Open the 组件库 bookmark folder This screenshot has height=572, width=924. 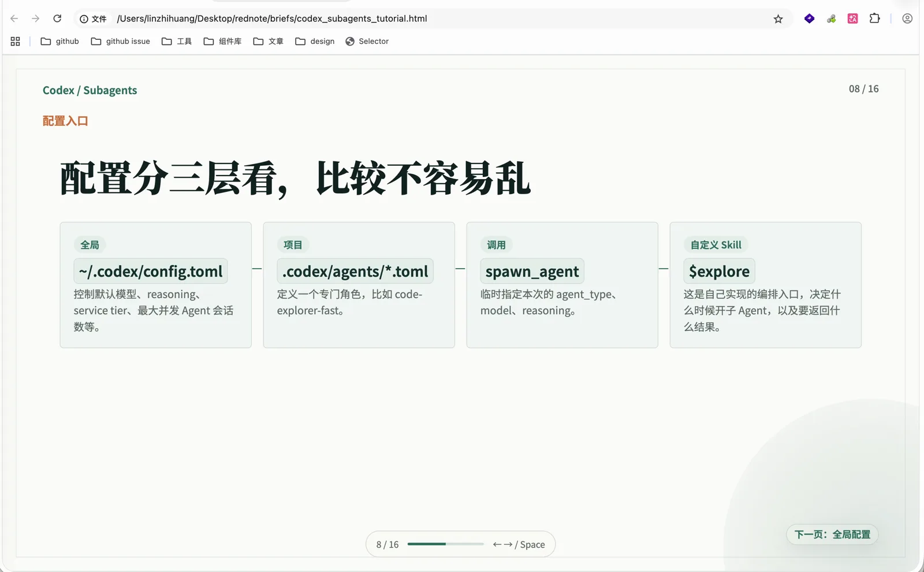pyautogui.click(x=222, y=42)
